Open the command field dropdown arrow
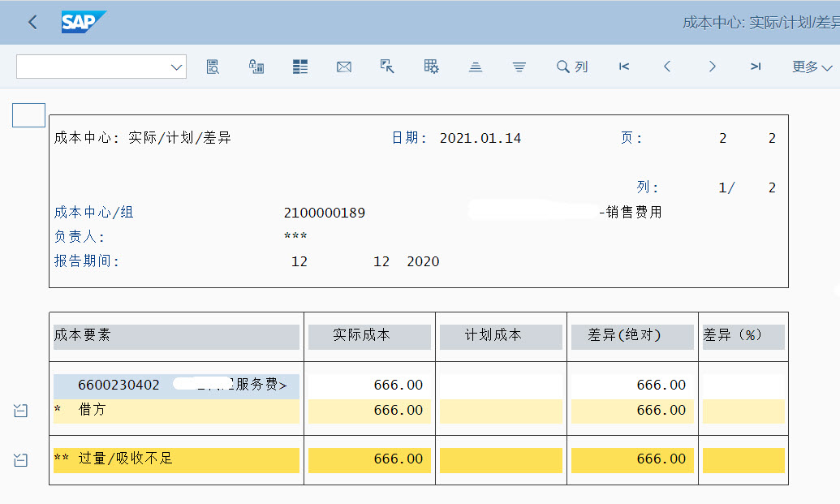This screenshot has width=840, height=504. [x=174, y=67]
